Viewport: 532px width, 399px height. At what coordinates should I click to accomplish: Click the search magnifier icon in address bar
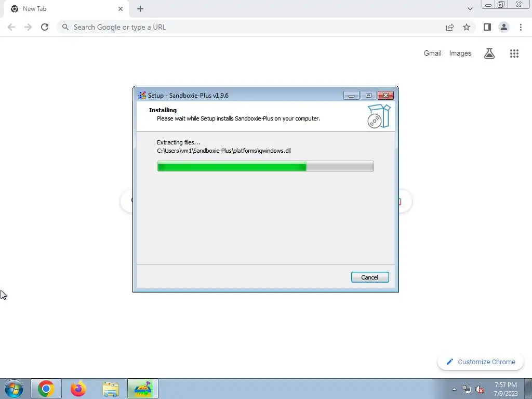point(65,27)
